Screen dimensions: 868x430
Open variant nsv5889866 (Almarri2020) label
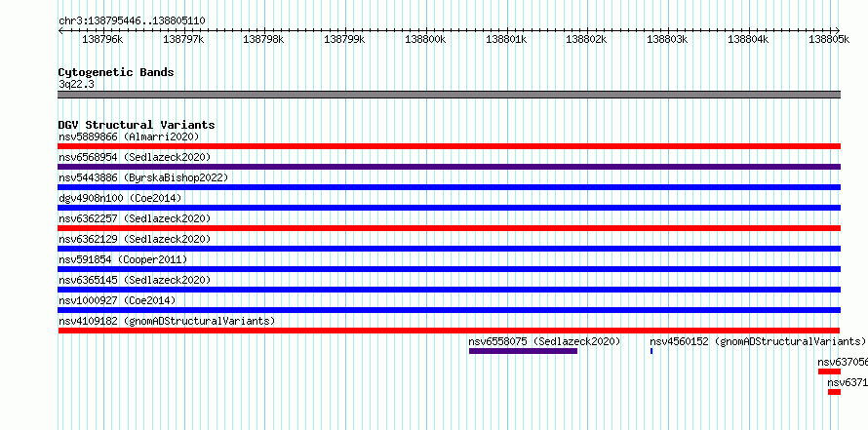129,137
